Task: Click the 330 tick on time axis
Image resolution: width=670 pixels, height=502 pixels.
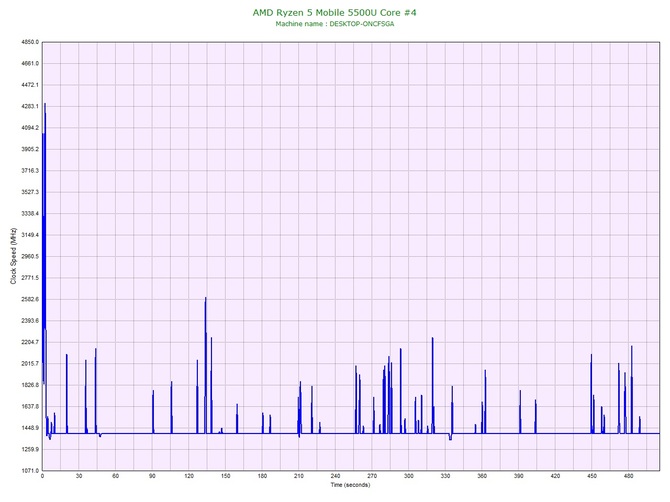Action: (445, 476)
